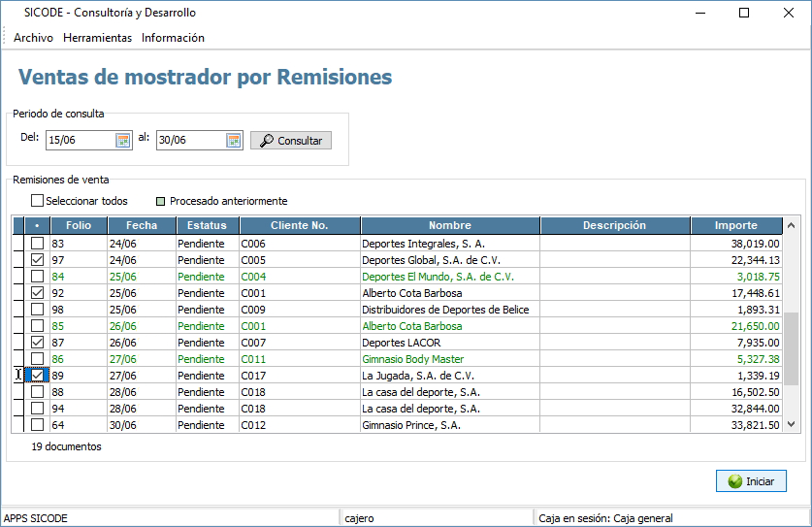The height and width of the screenshot is (527, 812).
Task: Open the Archivo menu
Action: [x=33, y=38]
